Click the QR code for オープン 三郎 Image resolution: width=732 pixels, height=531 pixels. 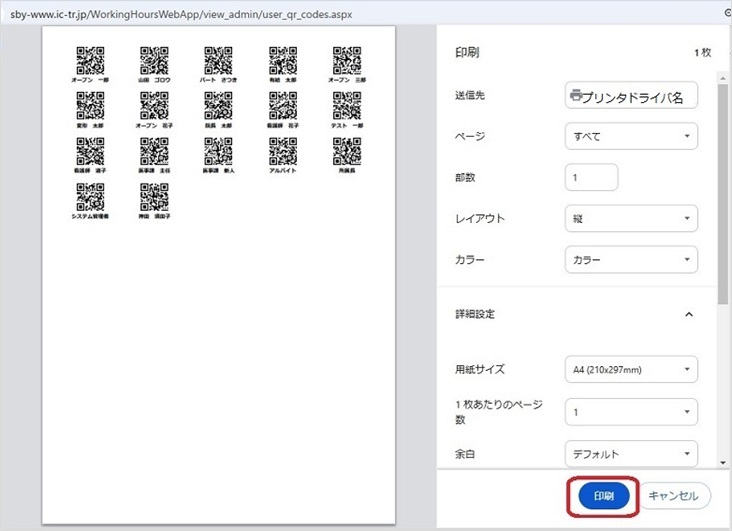pos(347,60)
